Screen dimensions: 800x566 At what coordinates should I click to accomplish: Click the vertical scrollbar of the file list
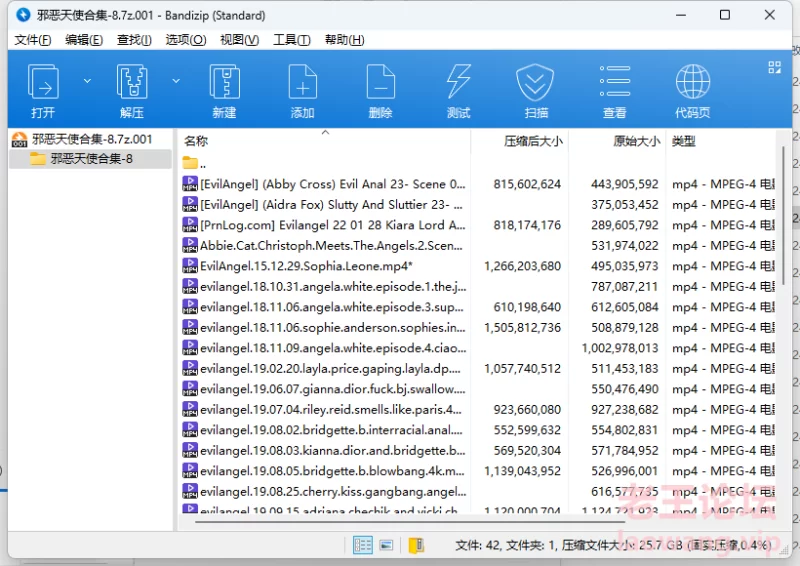coord(783,214)
